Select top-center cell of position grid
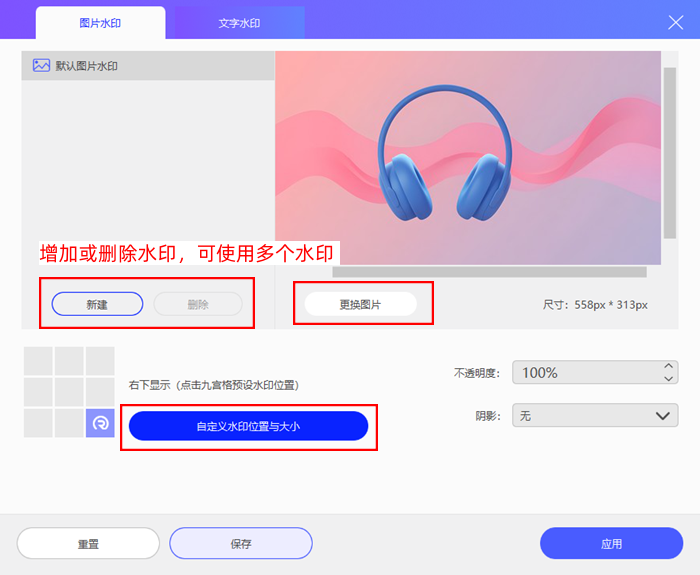700x575 pixels. point(69,361)
